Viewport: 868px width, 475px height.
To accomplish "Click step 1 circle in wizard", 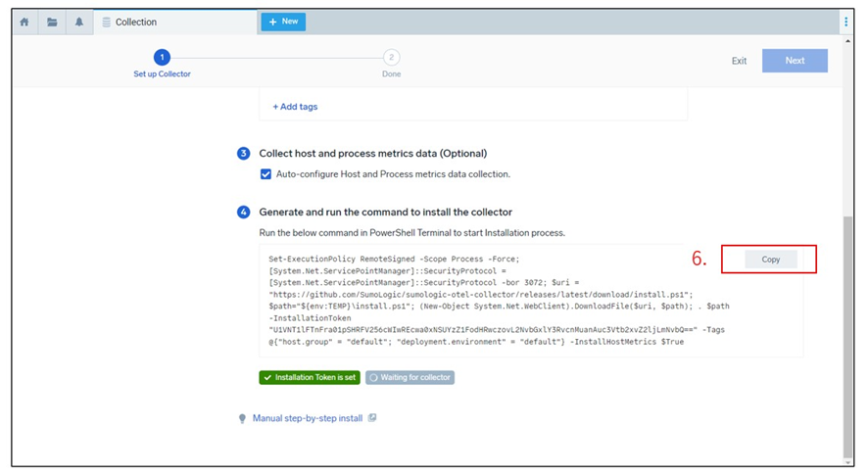I will point(162,57).
